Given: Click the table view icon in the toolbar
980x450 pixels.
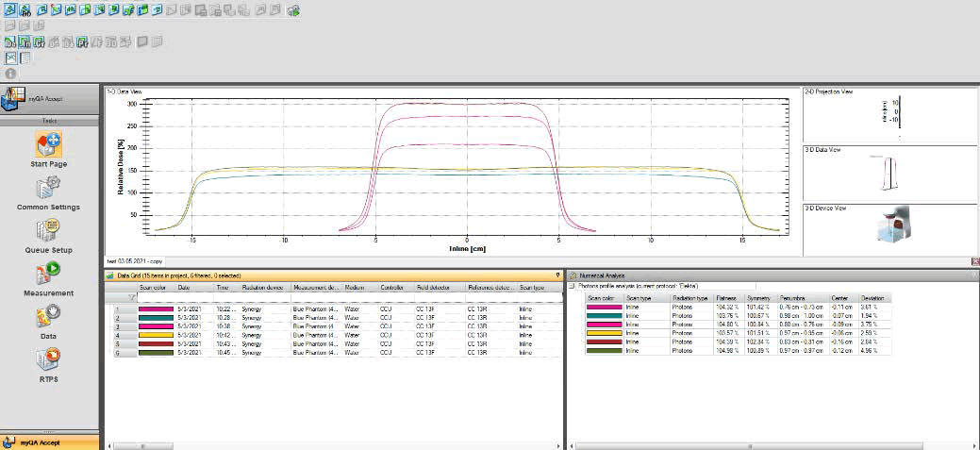Looking at the screenshot, I should pyautogui.click(x=25, y=58).
